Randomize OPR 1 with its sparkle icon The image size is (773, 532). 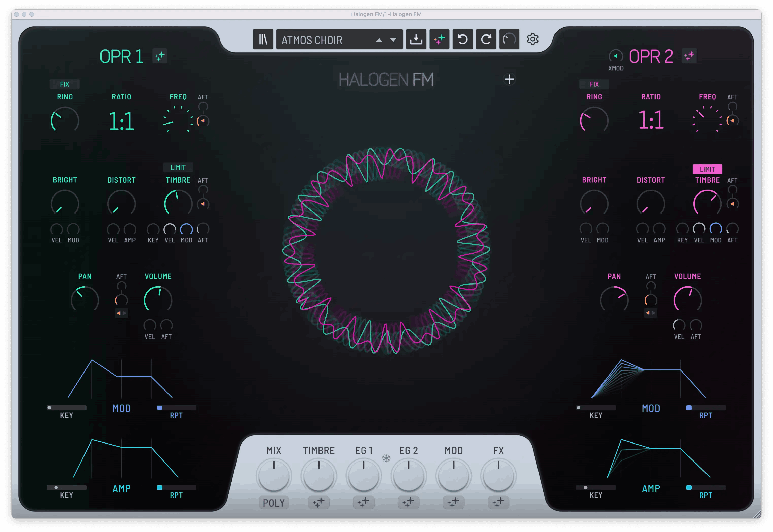coord(159,56)
